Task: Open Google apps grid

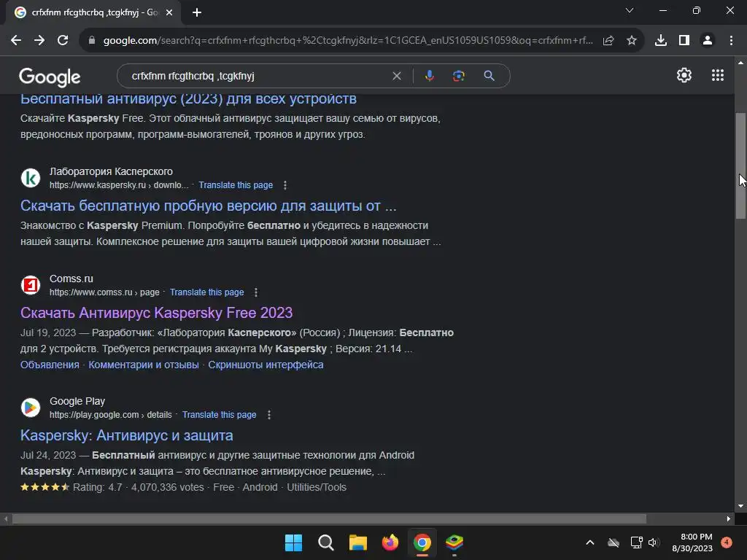Action: (x=718, y=75)
